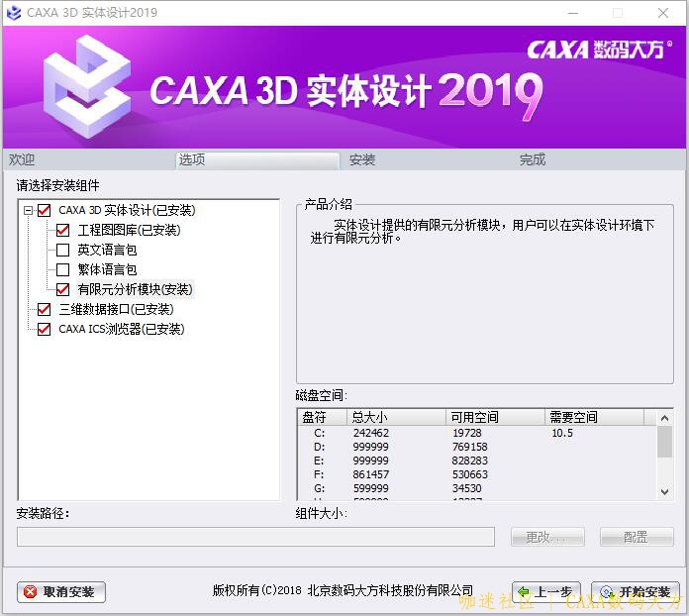Click the 配置 button
689x616 pixels.
637,537
